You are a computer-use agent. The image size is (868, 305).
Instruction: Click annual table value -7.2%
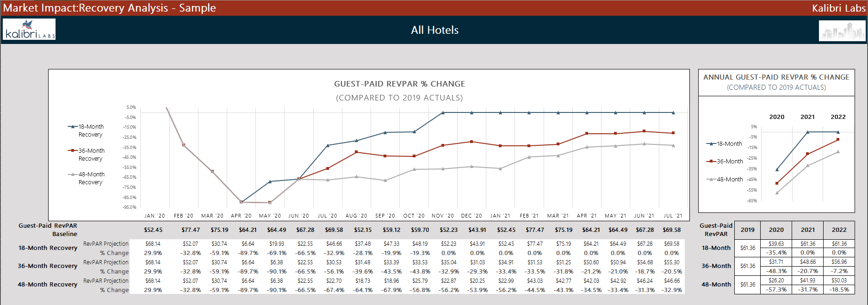pyautogui.click(x=839, y=271)
